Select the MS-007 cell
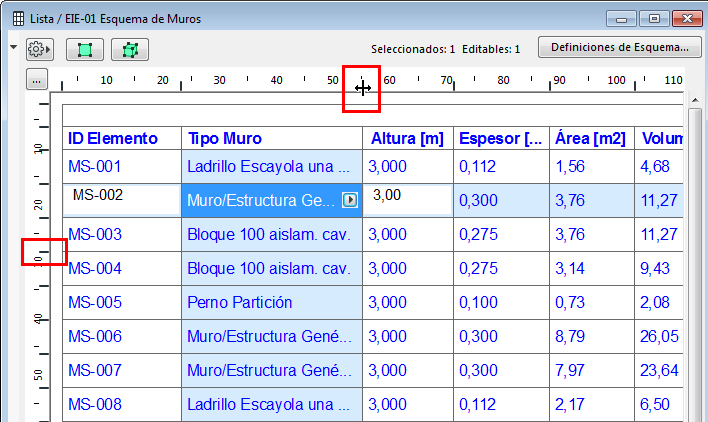The width and height of the screenshot is (708, 422). coord(122,371)
